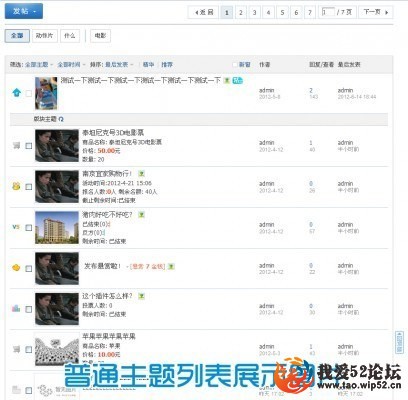The height and width of the screenshot is (400, 408).
Task: Click the 下一页 next page button
Action: click(376, 12)
